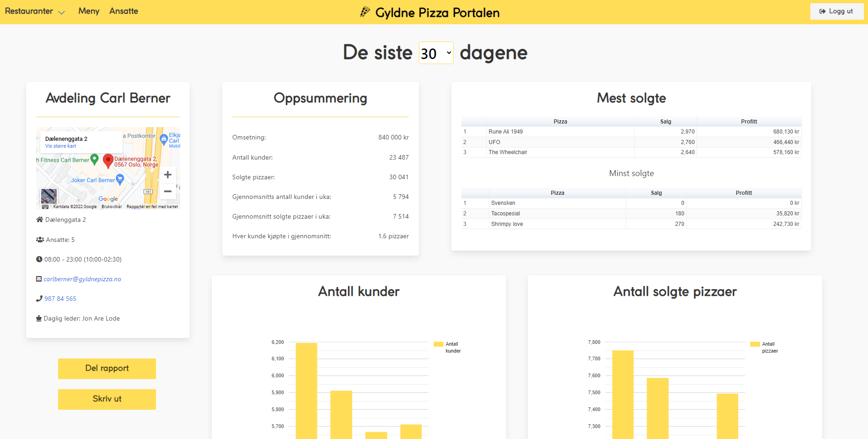Click the Gyldne Pizza Portalen title
868x439 pixels.
coord(437,12)
